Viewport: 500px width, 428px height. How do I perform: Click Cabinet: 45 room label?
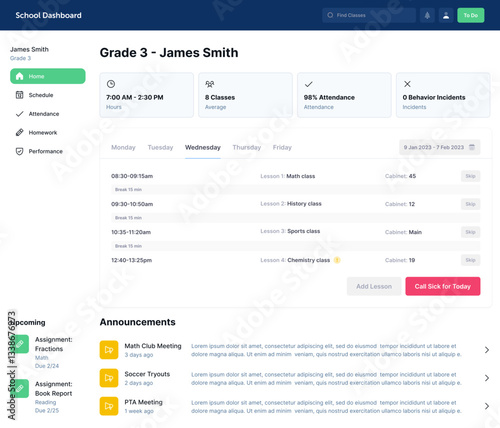pyautogui.click(x=400, y=176)
